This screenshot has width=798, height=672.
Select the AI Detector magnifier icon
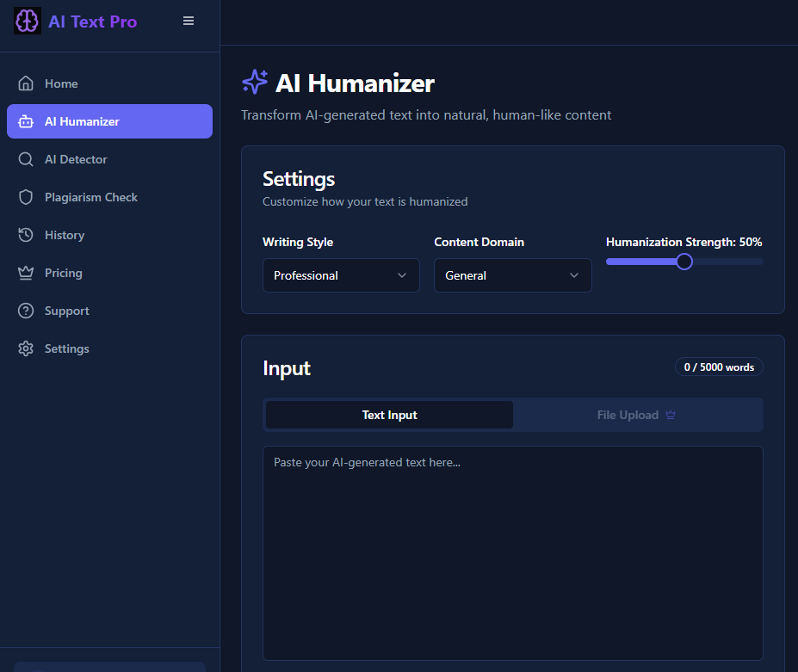tap(26, 158)
